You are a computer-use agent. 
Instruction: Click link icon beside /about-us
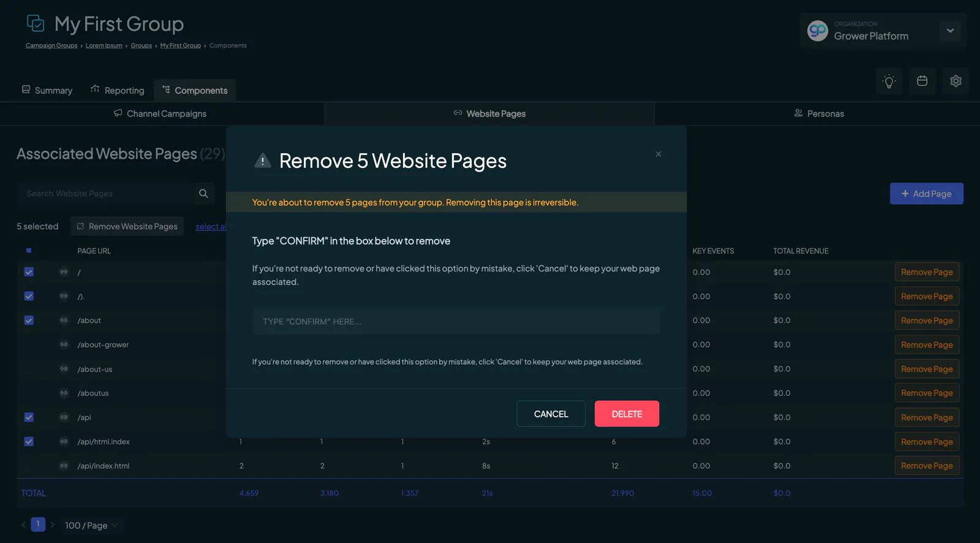tap(64, 369)
